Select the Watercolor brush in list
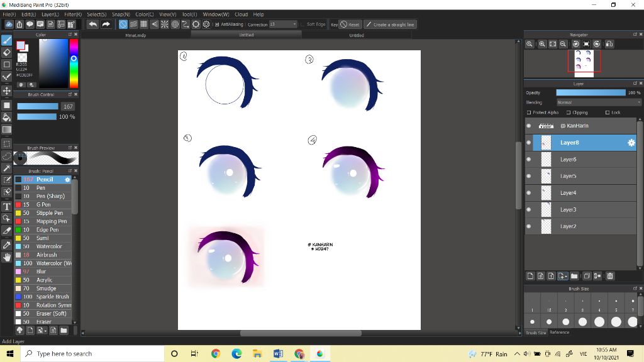This screenshot has height=362, width=644. point(49,246)
